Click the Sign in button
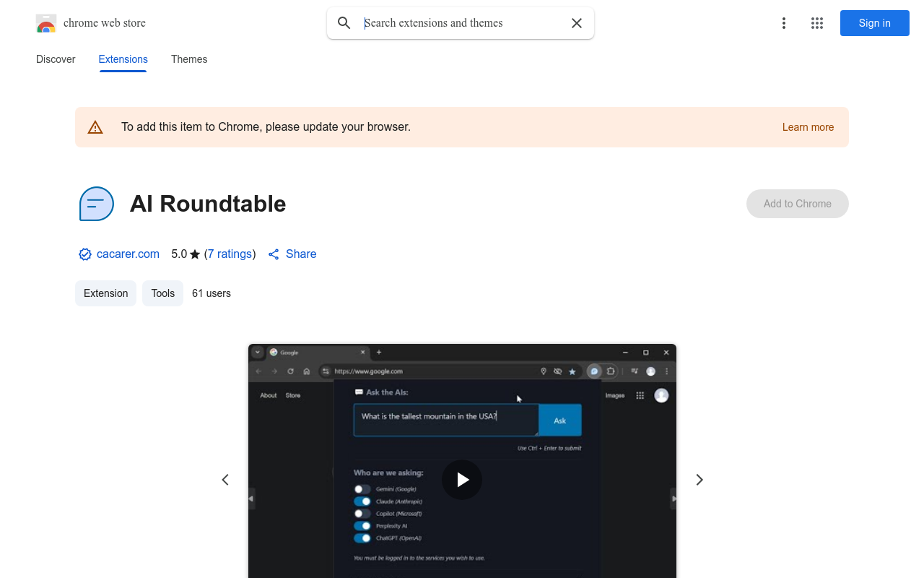Viewport: 924px width, 578px height. click(875, 23)
